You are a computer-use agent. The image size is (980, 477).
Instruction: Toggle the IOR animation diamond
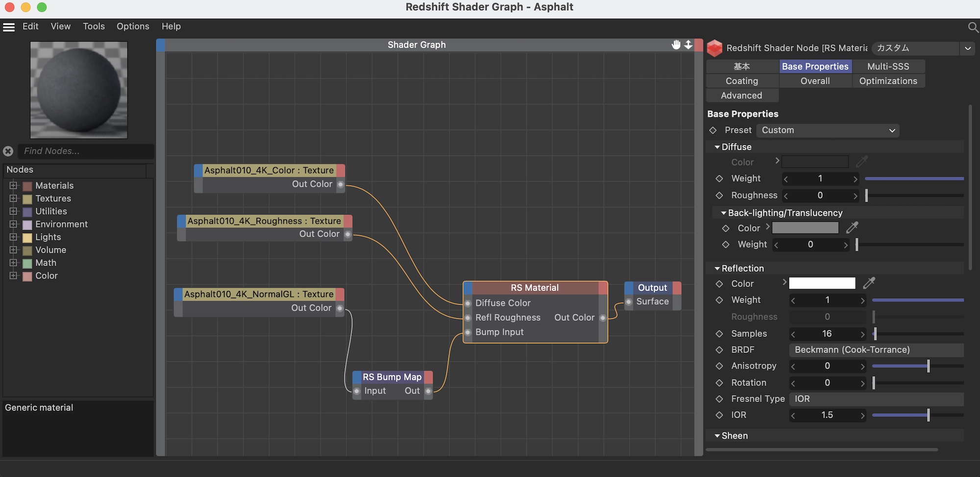coord(719,415)
